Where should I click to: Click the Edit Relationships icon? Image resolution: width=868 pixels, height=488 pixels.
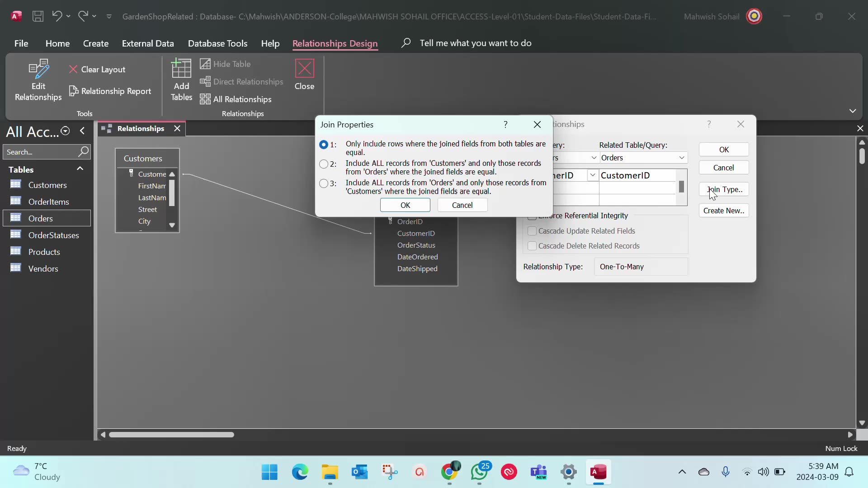point(38,69)
